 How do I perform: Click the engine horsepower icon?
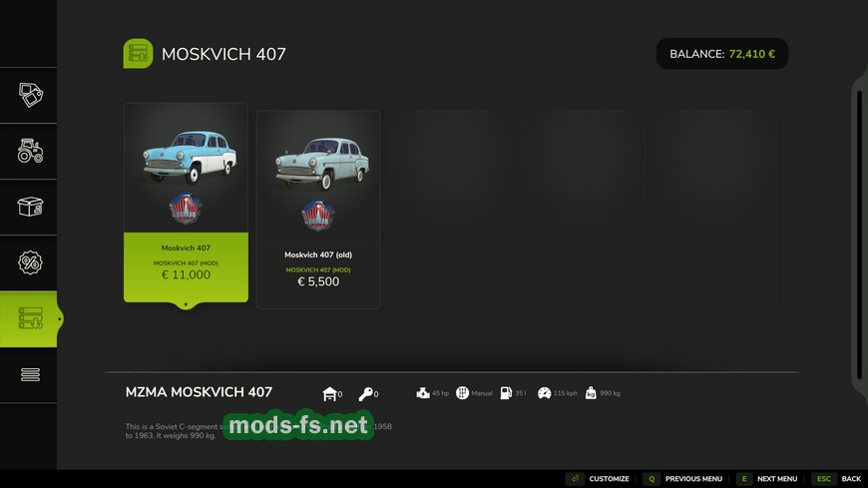(423, 393)
